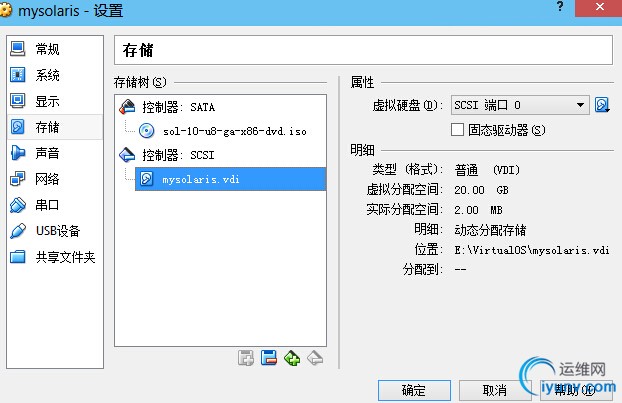Viewport: 622px width, 403px height.
Task: Open the 系统 (System) settings page
Action: pyautogui.click(x=55, y=75)
